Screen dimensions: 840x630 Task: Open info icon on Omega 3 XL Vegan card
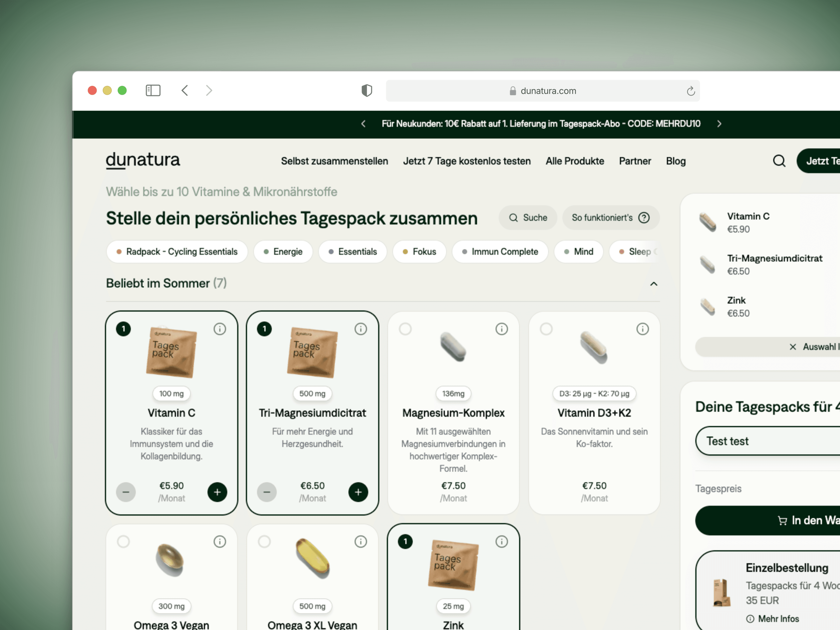click(x=360, y=542)
